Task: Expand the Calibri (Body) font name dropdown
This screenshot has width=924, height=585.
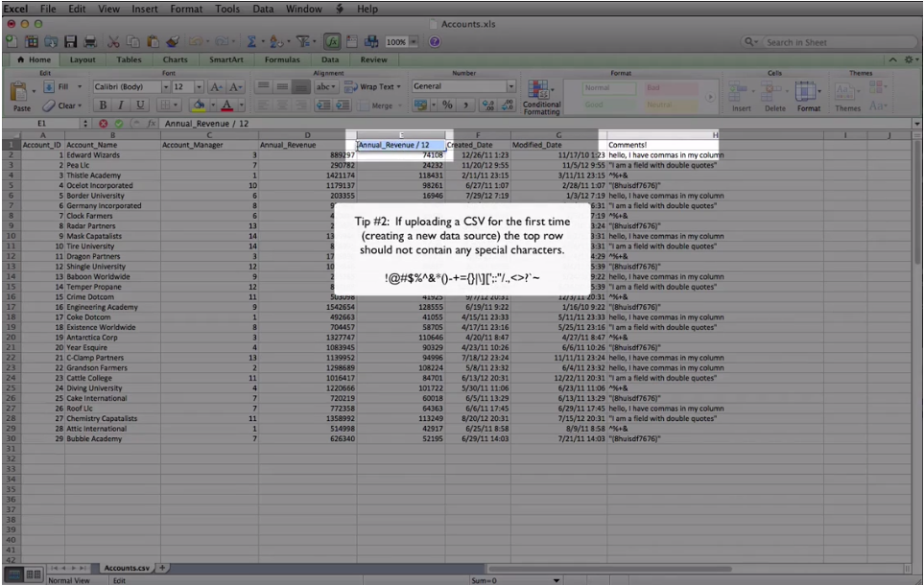Action: pos(166,87)
